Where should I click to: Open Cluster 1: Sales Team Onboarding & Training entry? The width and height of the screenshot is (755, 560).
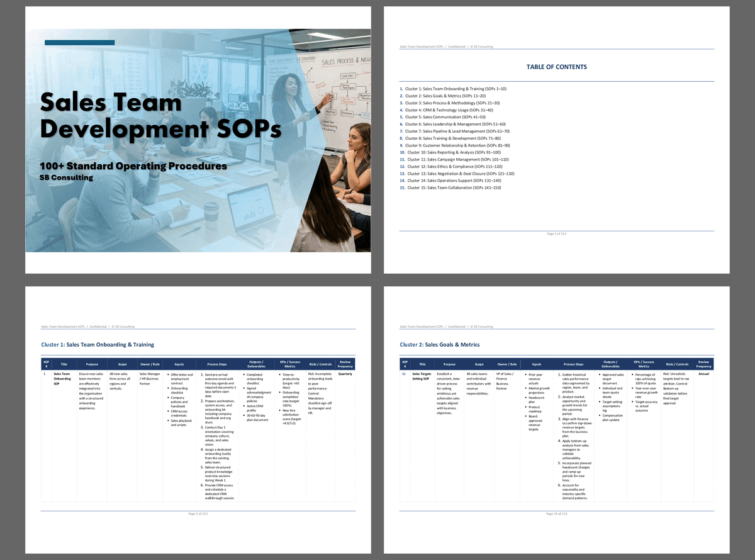click(456, 89)
